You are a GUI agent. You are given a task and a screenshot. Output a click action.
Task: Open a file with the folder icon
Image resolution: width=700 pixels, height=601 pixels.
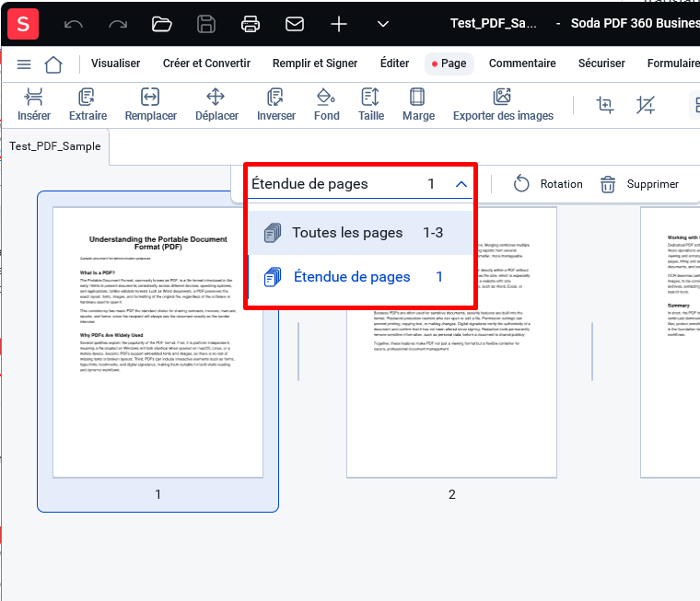pyautogui.click(x=161, y=24)
